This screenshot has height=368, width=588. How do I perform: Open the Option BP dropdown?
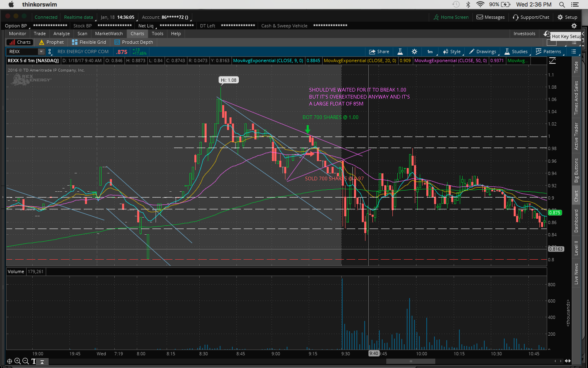coord(16,26)
